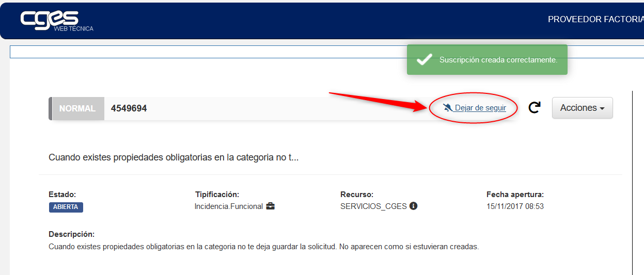Click the date 15/11/2017 08:53
644x275 pixels.
(515, 206)
